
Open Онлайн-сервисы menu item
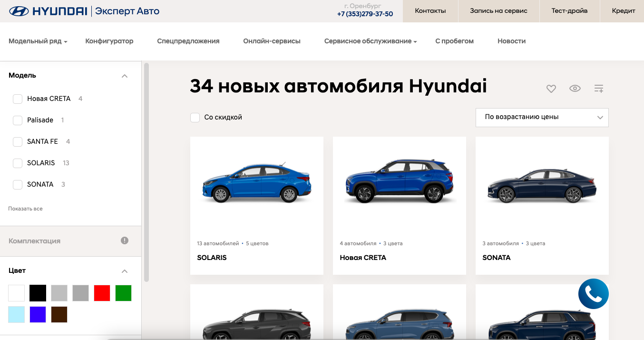272,41
